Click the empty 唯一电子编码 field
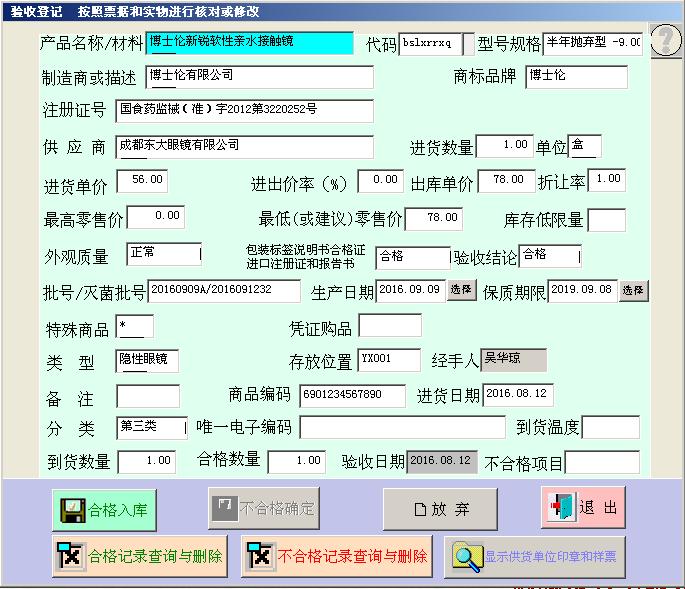The image size is (685, 589). (403, 427)
